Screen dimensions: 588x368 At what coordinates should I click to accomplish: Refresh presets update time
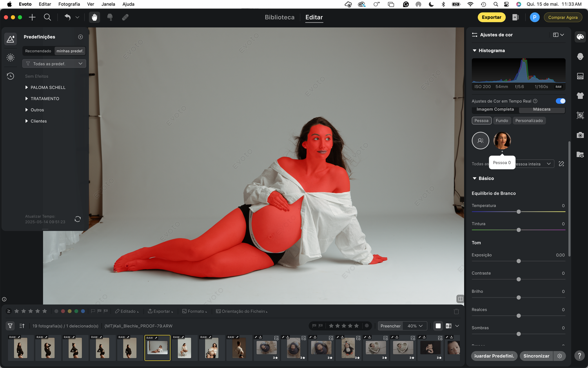pyautogui.click(x=78, y=219)
